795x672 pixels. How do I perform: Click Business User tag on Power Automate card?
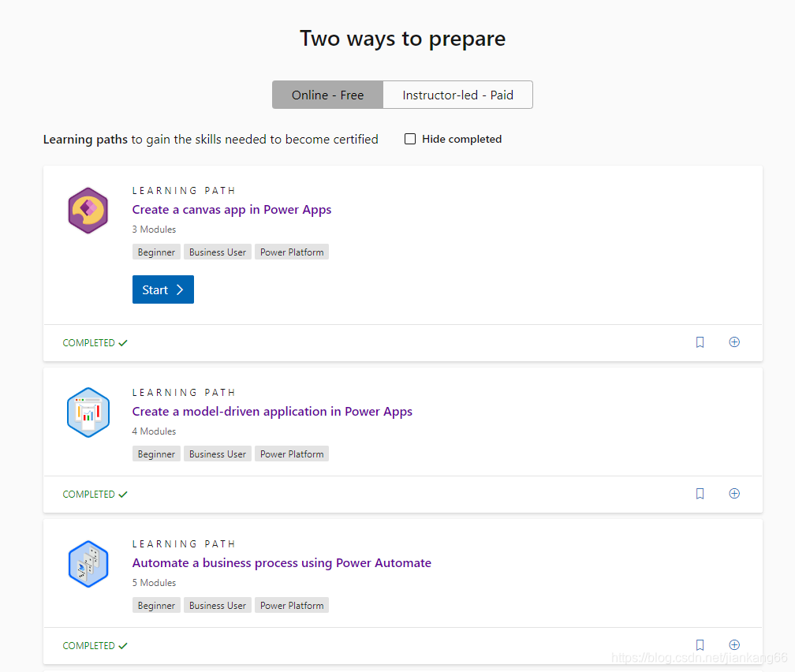tap(218, 606)
